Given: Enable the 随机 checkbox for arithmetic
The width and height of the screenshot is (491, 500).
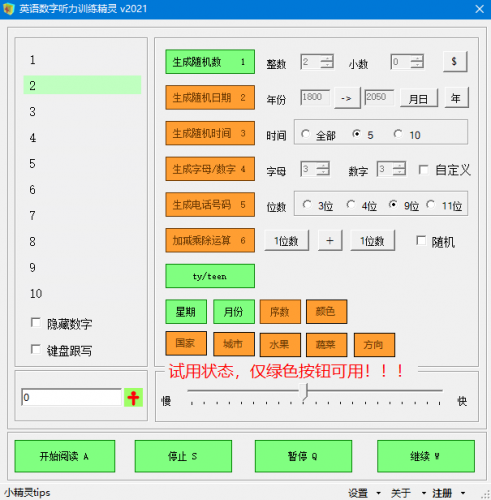Looking at the screenshot, I should (421, 241).
